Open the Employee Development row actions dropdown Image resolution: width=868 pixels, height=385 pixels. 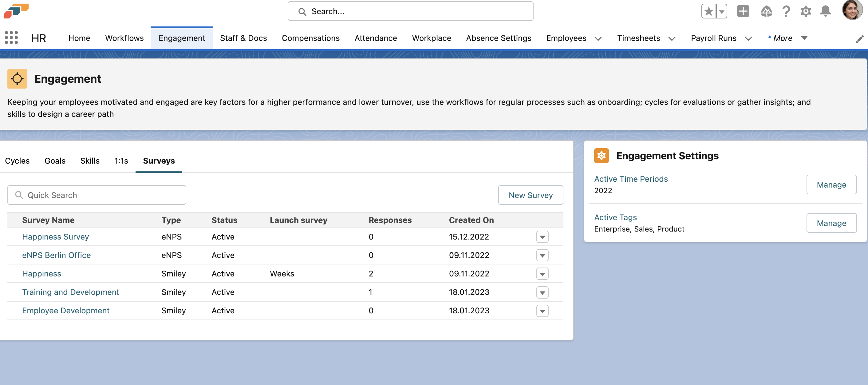click(542, 311)
